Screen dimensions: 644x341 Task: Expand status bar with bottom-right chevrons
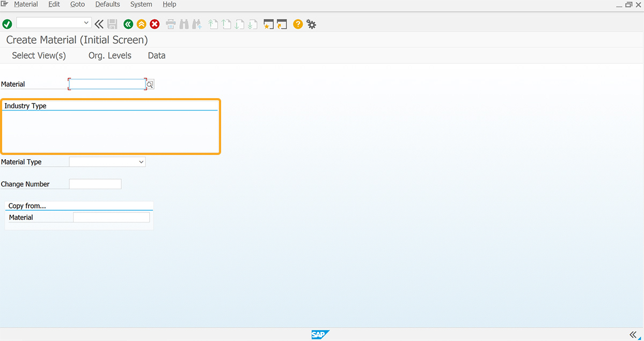coord(633,335)
